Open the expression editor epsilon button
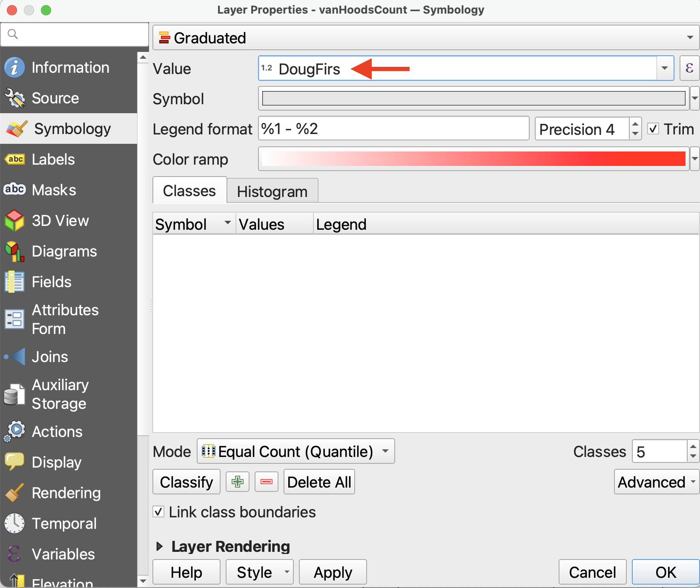Image resolution: width=700 pixels, height=588 pixels. pyautogui.click(x=689, y=68)
